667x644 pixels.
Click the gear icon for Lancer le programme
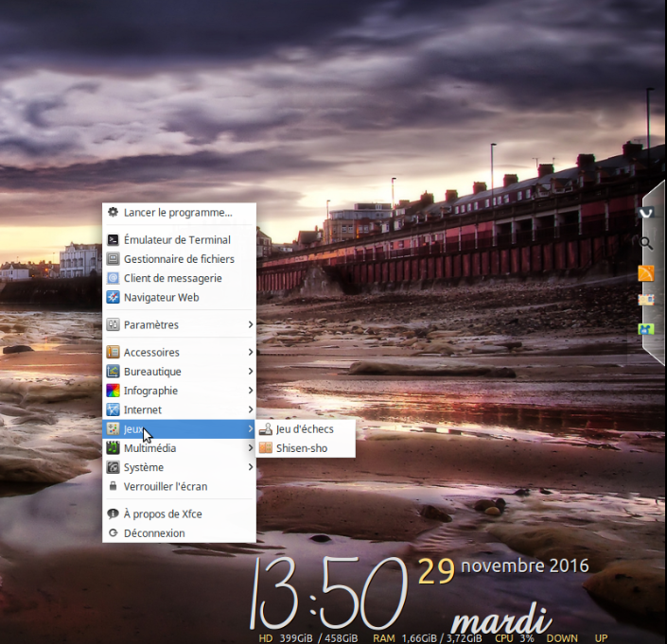(x=113, y=212)
